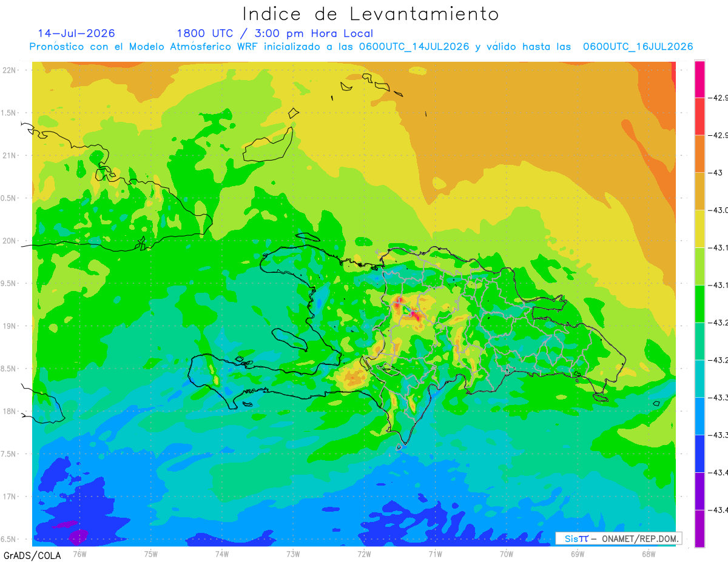Click longitude label "71W"
This screenshot has height=562, width=728.
point(435,553)
